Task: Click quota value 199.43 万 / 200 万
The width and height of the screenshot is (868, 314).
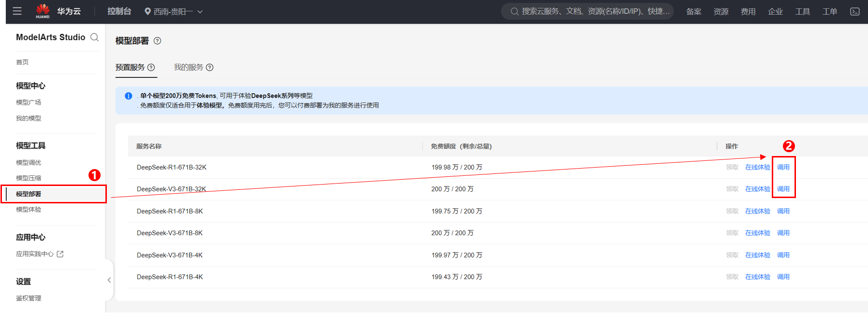Action: (x=456, y=277)
